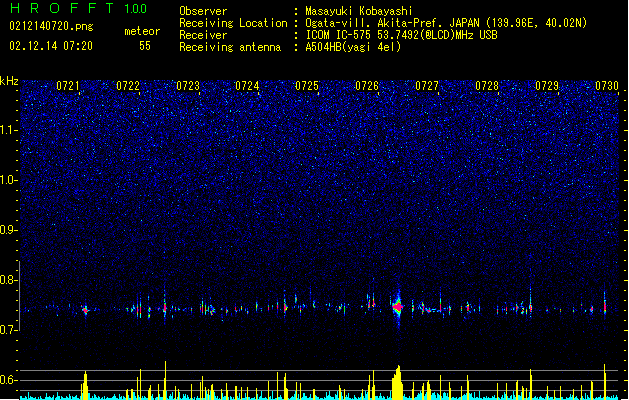629x400 pixels.
Task: Click the 0.9 kHz frequency label
Action: (x=8, y=230)
